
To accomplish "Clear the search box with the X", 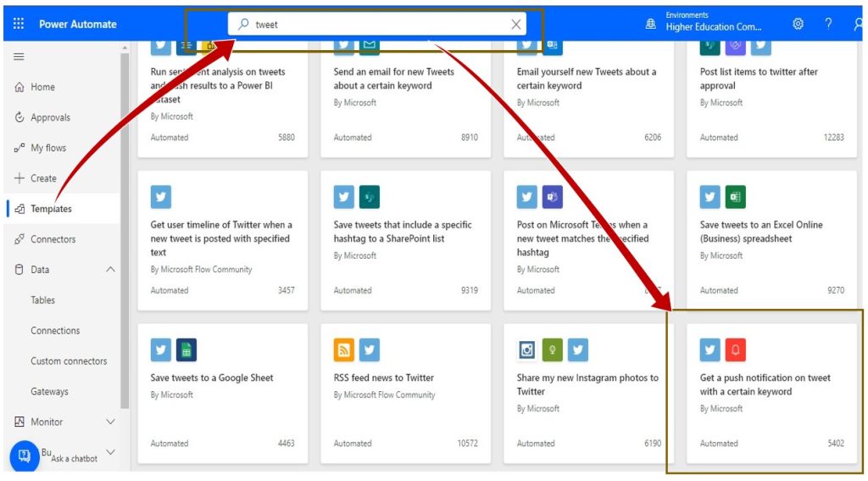I will click(x=516, y=25).
